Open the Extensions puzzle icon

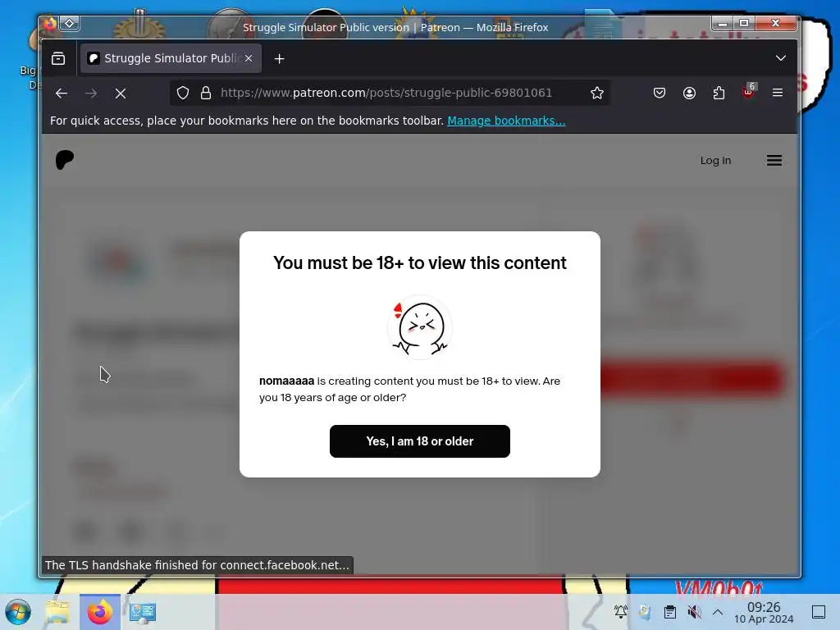(719, 94)
